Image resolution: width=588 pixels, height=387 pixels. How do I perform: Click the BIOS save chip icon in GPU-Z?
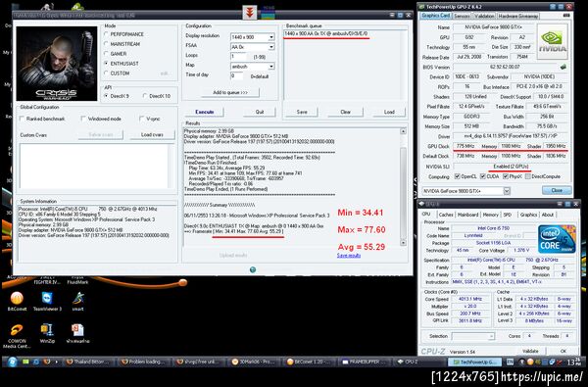coord(563,67)
